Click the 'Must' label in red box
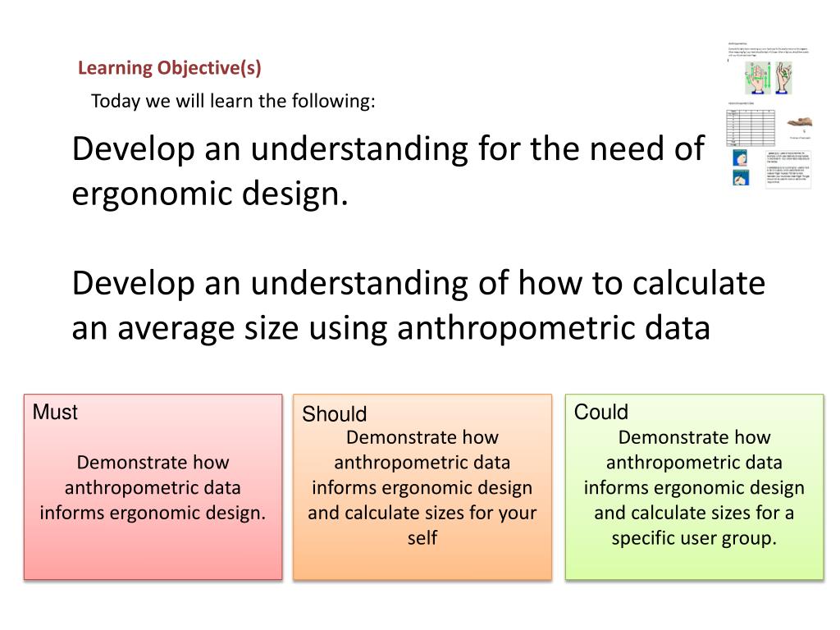This screenshot has width=840, height=630. (55, 412)
